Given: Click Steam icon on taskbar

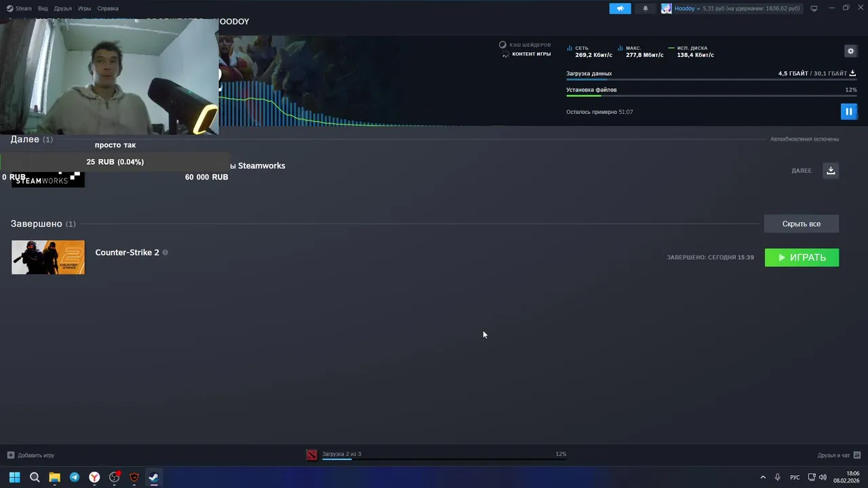Looking at the screenshot, I should [x=154, y=477].
